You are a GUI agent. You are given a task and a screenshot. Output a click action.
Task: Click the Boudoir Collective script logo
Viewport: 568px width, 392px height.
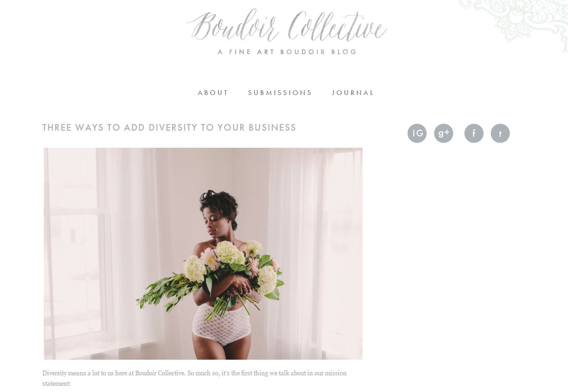(x=286, y=25)
